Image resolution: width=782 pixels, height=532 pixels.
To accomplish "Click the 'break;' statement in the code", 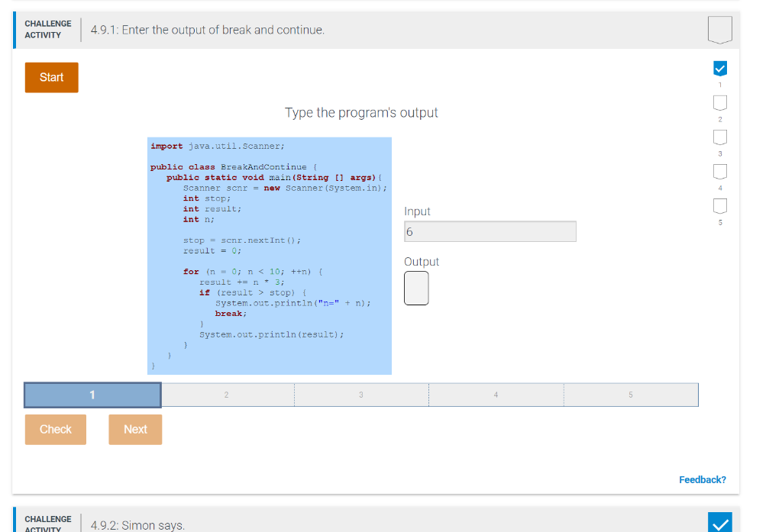I will 231,314.
